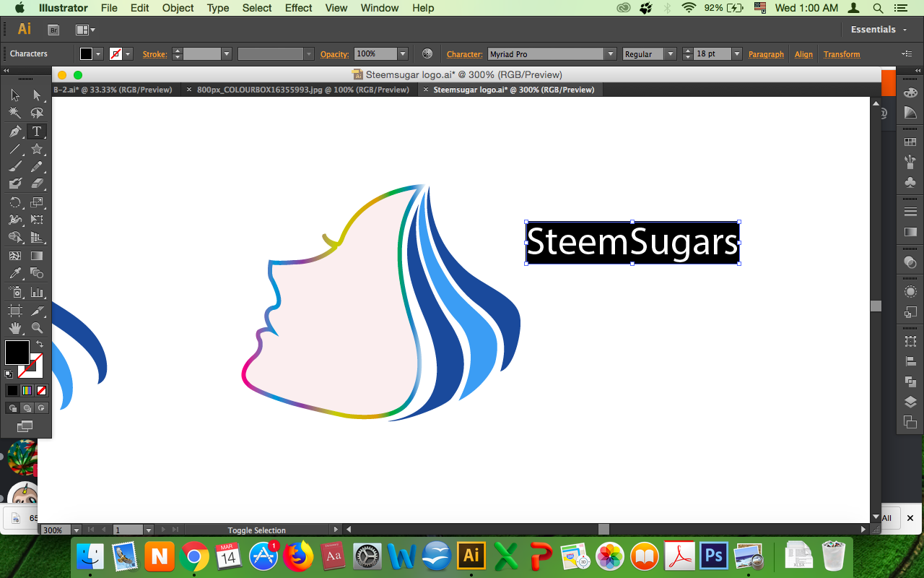Open the Object menu
The height and width of the screenshot is (578, 924).
pos(178,8)
